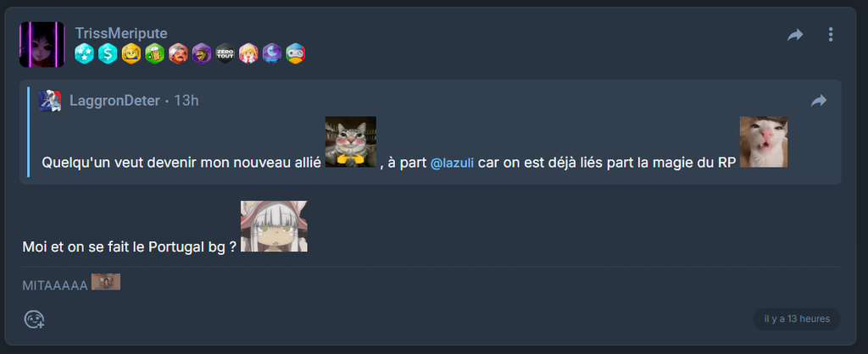The image size is (868, 354).
Task: Click LaggronDeter's small avatar in the quote
Action: tap(50, 101)
